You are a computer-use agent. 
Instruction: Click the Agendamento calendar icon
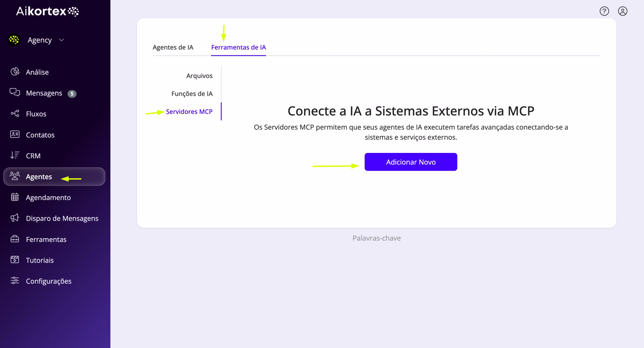pos(15,197)
